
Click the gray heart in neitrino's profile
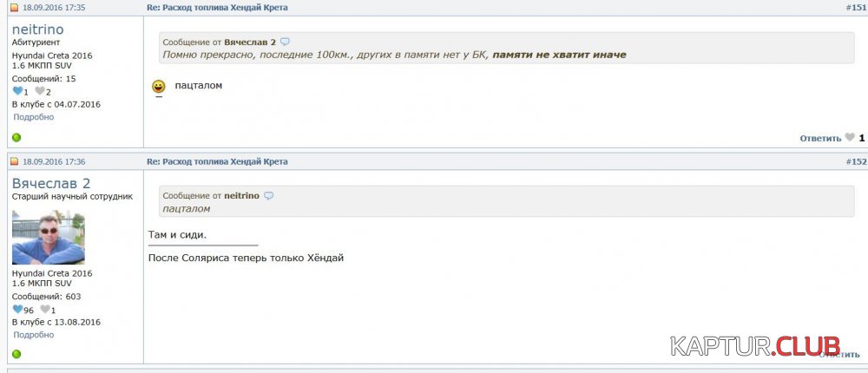pos(40,92)
